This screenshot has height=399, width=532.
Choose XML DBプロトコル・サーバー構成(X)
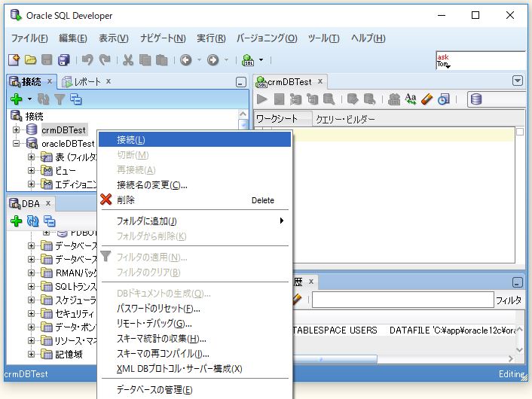click(x=194, y=368)
